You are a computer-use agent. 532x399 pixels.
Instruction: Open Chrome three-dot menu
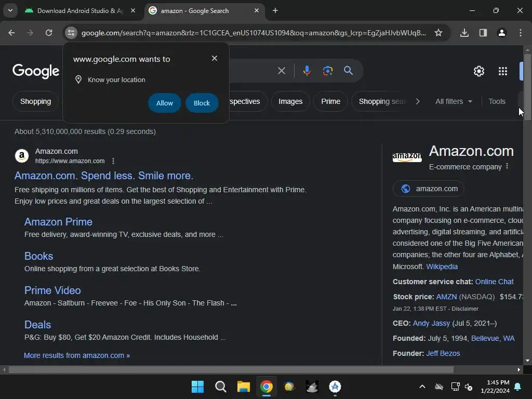coord(521,33)
